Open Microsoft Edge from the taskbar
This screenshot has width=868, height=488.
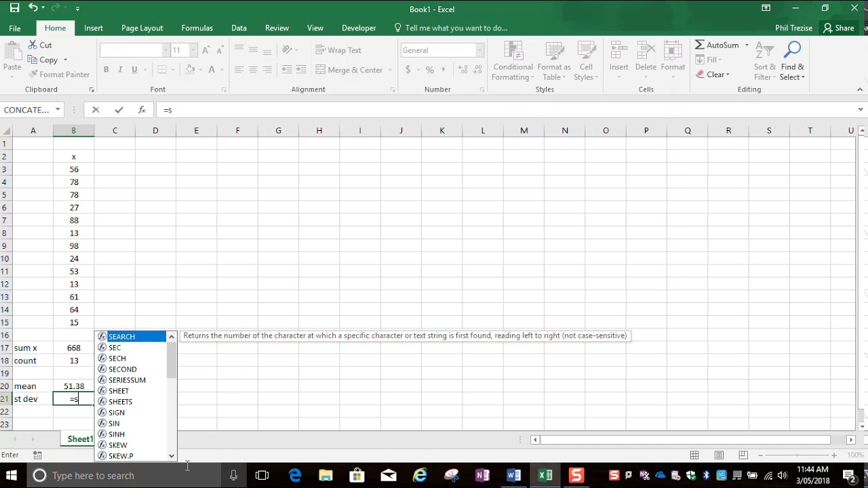(295, 475)
